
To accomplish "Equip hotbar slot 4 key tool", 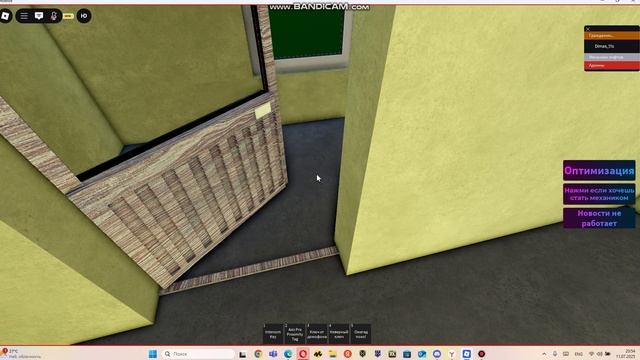I will tap(339, 334).
